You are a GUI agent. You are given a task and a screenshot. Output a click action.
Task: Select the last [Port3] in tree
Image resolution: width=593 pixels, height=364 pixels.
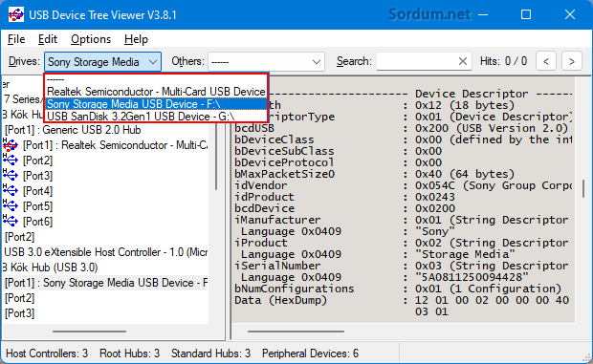[20, 313]
